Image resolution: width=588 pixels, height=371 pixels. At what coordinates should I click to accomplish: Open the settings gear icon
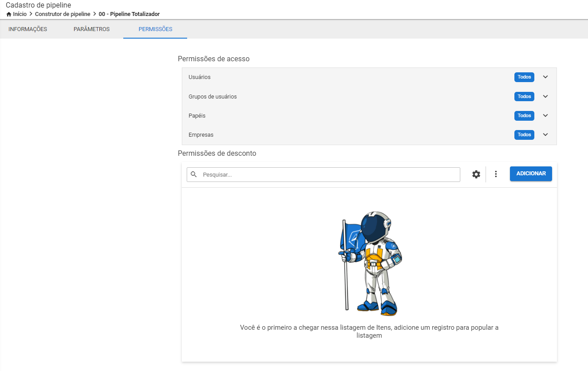click(476, 174)
